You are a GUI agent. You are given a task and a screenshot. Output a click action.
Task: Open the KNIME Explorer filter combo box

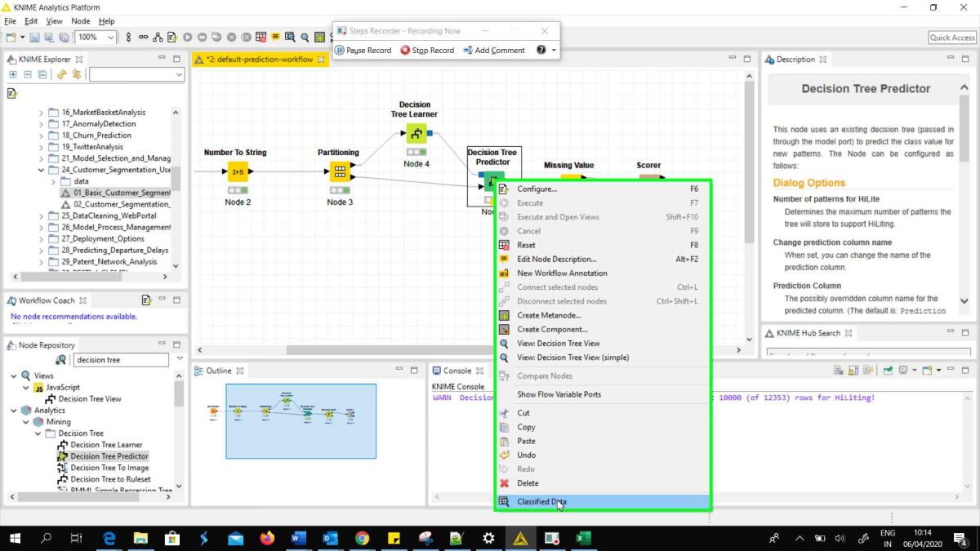tap(137, 74)
